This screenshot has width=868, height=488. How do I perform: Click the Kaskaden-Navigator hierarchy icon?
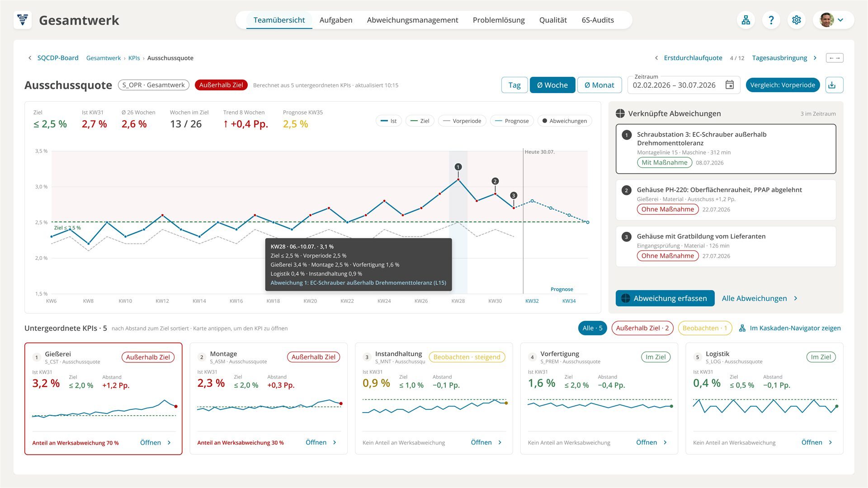[742, 328]
